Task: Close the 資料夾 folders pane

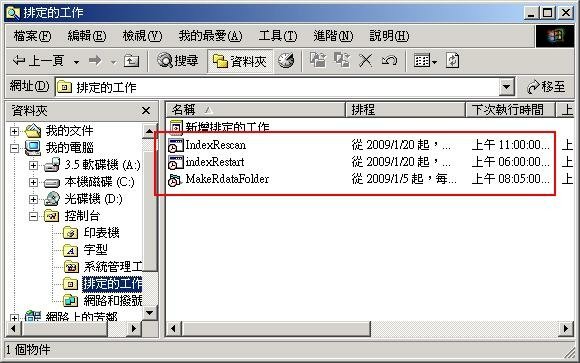Action: [x=146, y=111]
